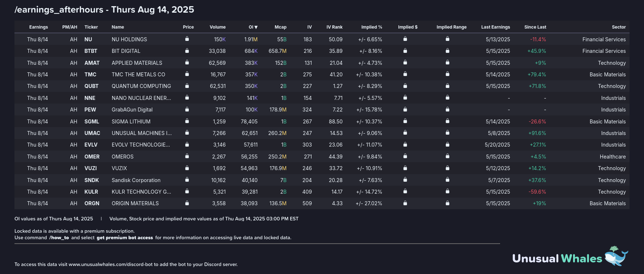Click the /earnings_afterhours page title
Screen dimensions: 644x274
(x=59, y=10)
